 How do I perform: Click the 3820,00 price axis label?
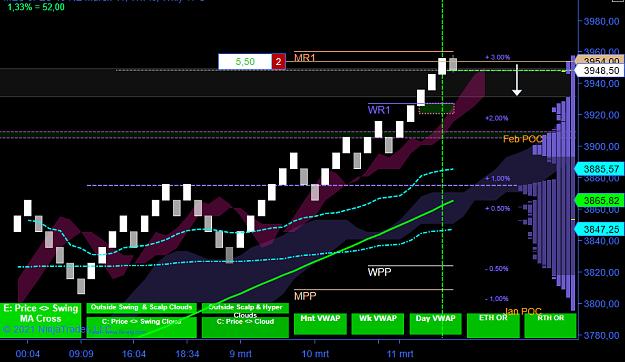pyautogui.click(x=601, y=273)
